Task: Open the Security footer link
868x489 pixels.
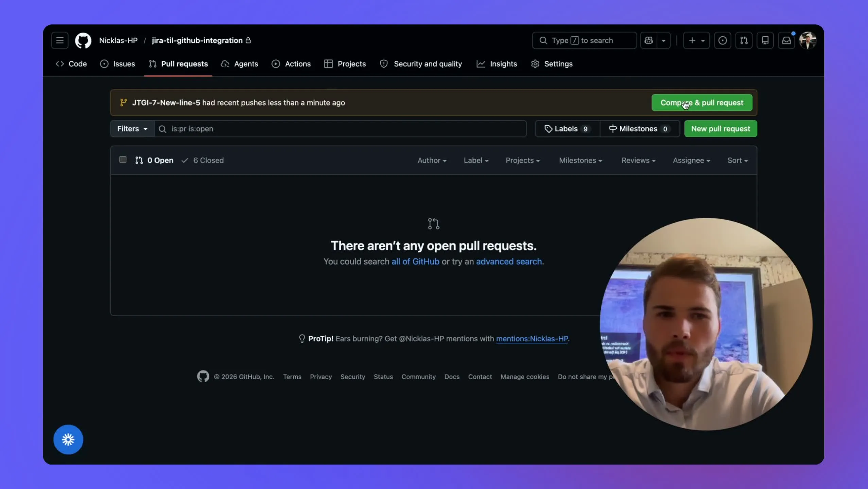Action: (x=353, y=377)
